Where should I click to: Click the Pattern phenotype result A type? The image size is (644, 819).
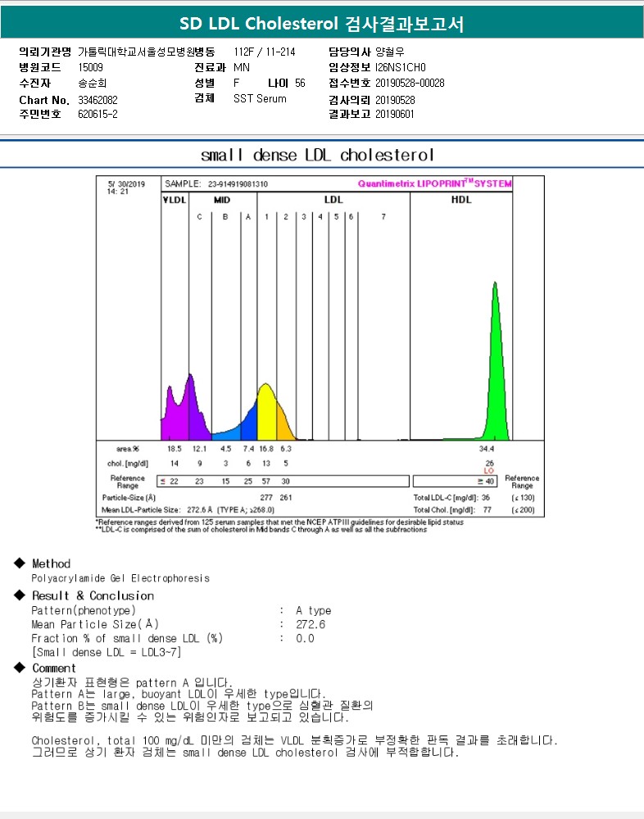(x=314, y=611)
